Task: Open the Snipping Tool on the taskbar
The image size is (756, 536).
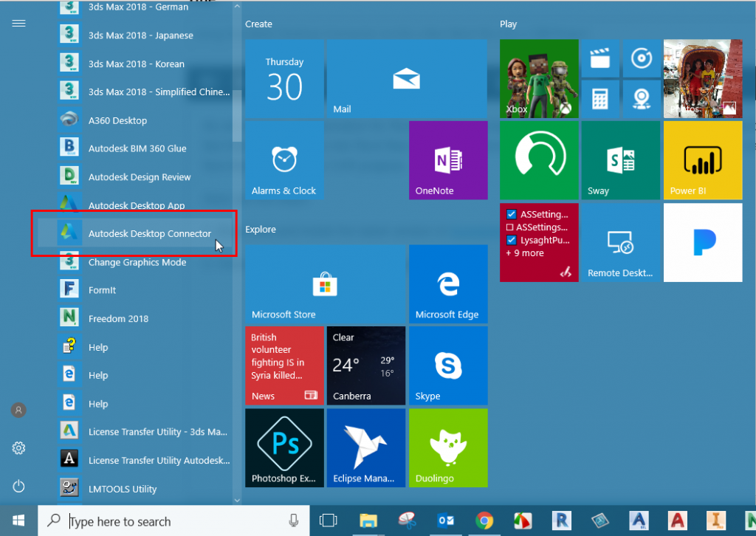Action: [x=408, y=520]
